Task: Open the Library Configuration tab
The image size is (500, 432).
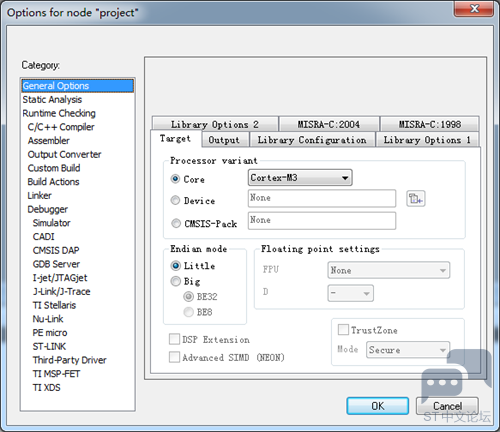Action: click(312, 140)
